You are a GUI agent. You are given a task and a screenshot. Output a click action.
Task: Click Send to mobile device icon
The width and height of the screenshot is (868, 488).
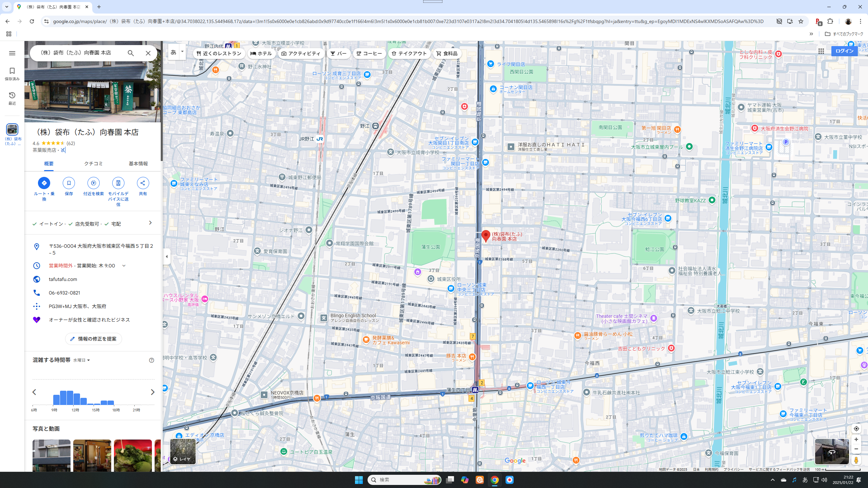coord(118,183)
